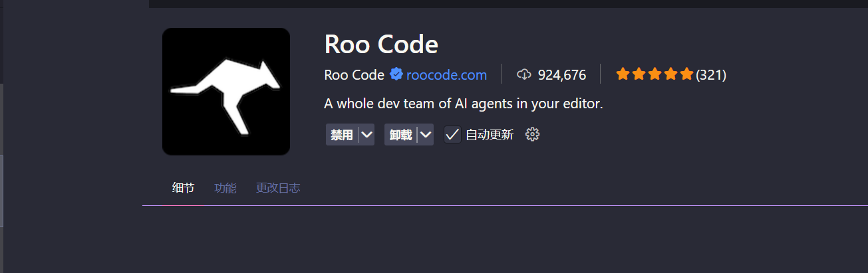Open the extension settings gear icon
The height and width of the screenshot is (273, 868).
pos(532,134)
